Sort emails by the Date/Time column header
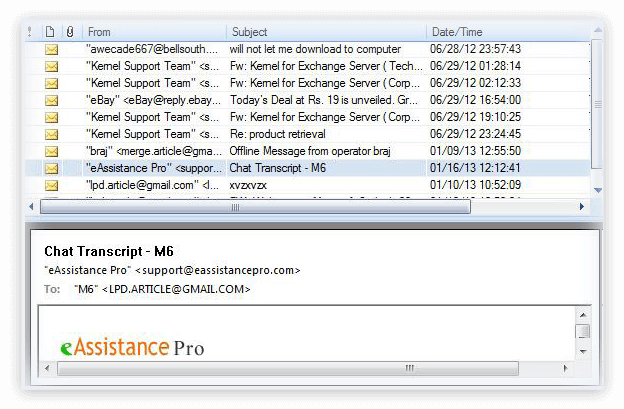The height and width of the screenshot is (409, 624). click(505, 32)
